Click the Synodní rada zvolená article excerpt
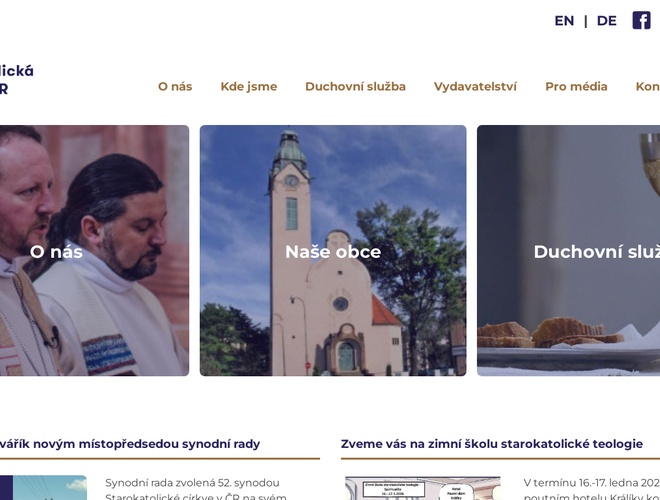 click(x=196, y=490)
